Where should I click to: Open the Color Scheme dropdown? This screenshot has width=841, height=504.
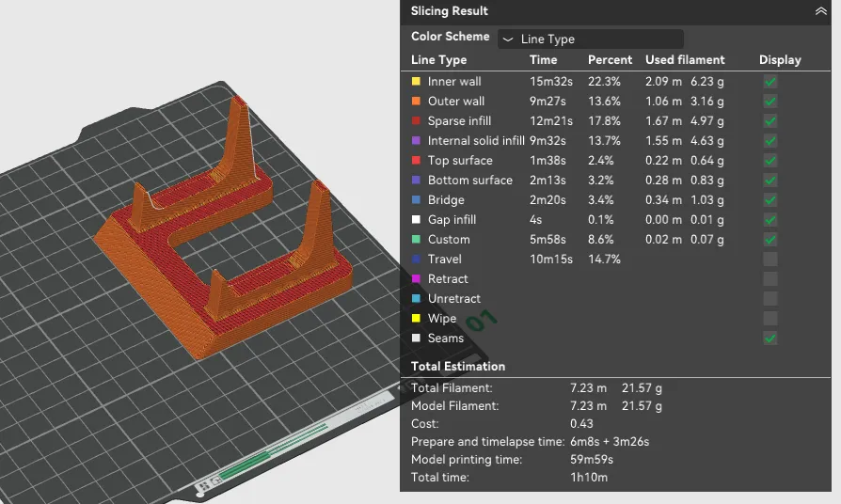coord(591,39)
